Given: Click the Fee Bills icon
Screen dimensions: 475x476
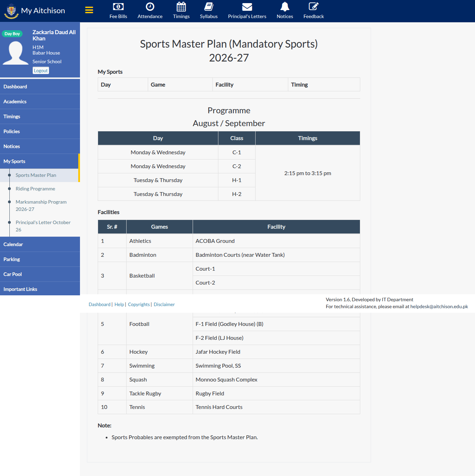Looking at the screenshot, I should click(118, 7).
